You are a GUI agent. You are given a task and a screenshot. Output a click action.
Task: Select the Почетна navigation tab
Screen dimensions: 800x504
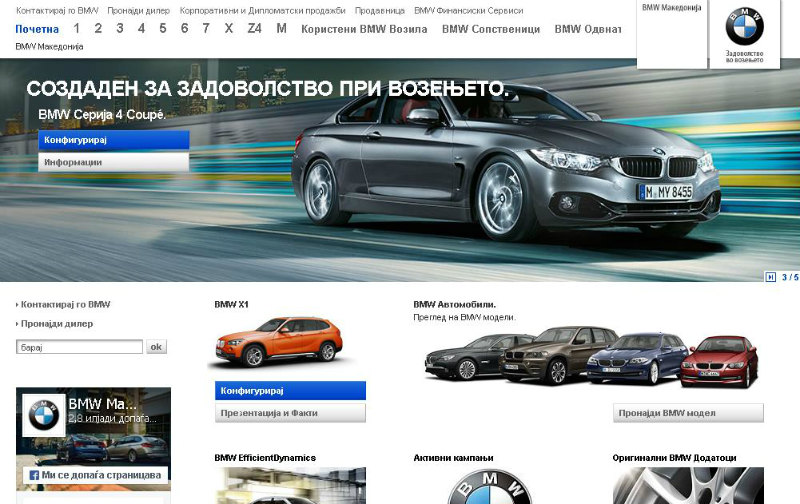pyautogui.click(x=37, y=29)
